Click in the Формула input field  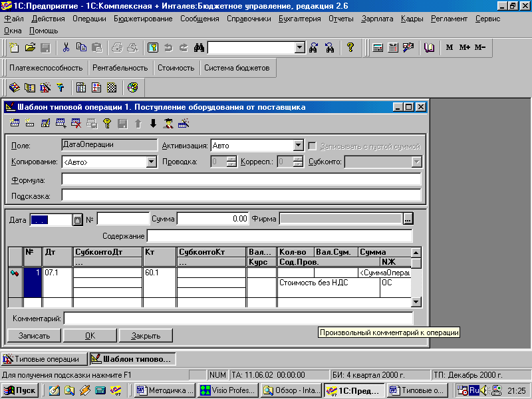(x=241, y=179)
